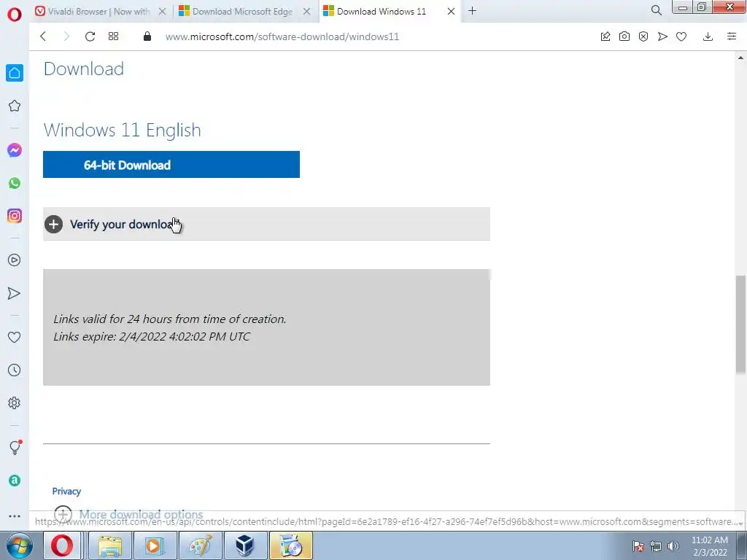The width and height of the screenshot is (747, 560).
Task: Open My Flow sidebar icon
Action: tap(15, 293)
